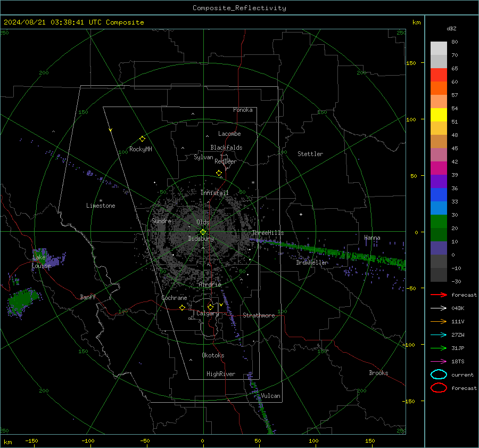Viewport: 479px width, 448px height.
Task: Click the Calgary city label
Action: tap(208, 313)
